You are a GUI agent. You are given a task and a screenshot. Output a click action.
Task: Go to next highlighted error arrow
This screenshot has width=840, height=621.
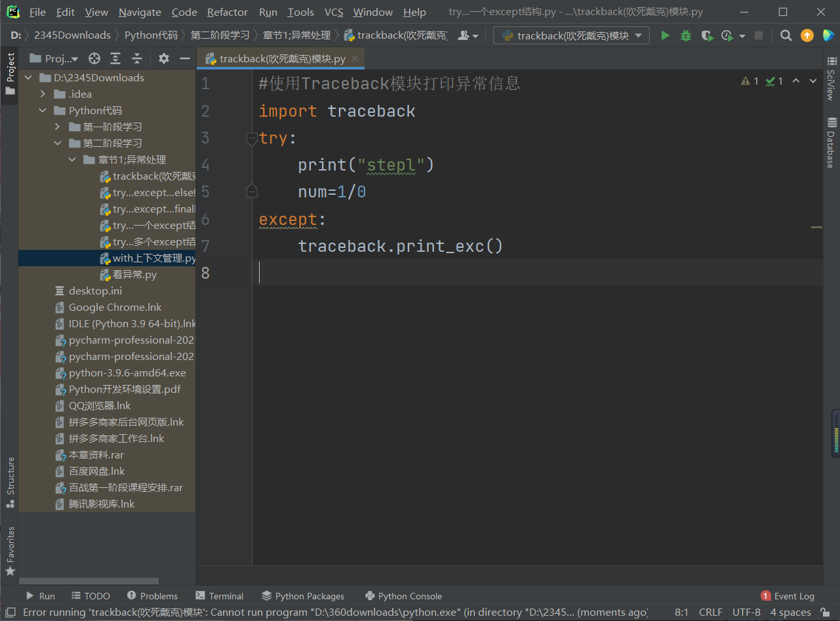[813, 81]
